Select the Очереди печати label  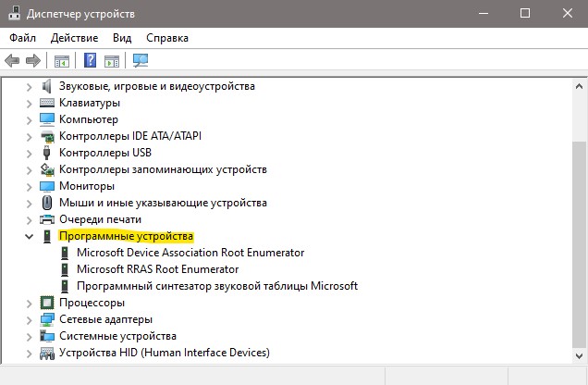(100, 219)
